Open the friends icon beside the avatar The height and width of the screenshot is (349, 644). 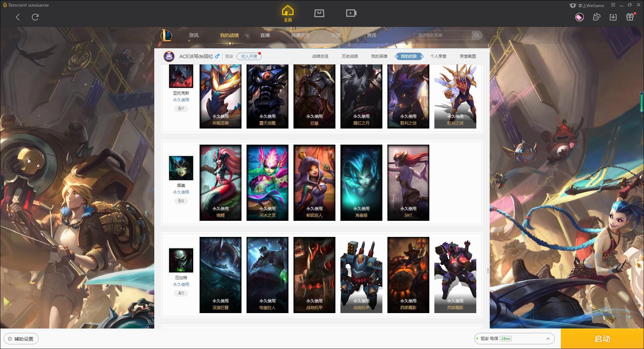pos(596,17)
